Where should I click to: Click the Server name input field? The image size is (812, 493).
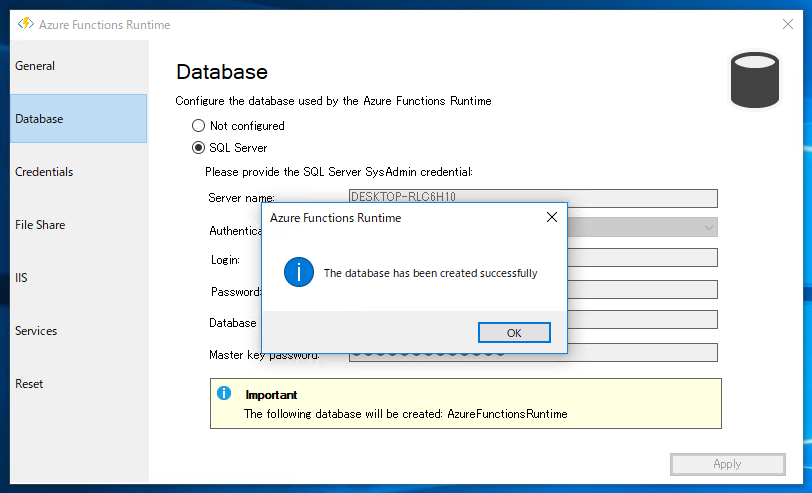[533, 197]
